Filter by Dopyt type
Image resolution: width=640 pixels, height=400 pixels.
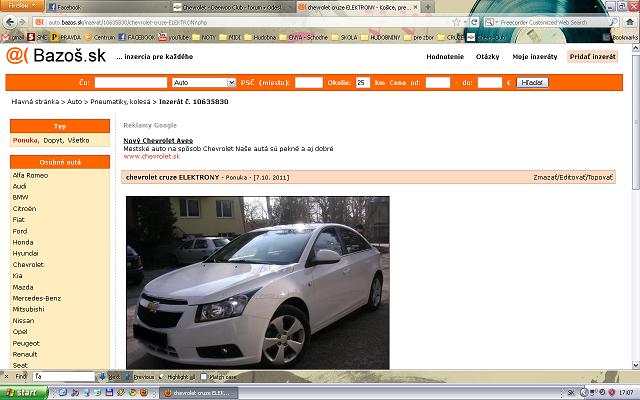click(x=53, y=140)
